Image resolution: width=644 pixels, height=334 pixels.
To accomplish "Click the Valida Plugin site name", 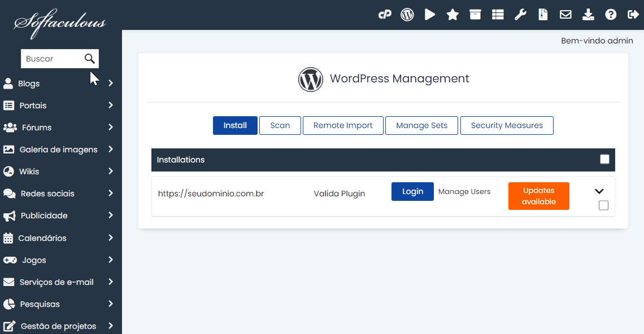I will point(340,194).
